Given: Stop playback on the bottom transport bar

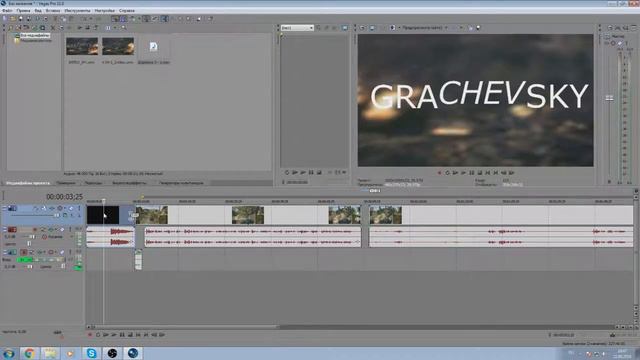Looking at the screenshot, I should 130,335.
